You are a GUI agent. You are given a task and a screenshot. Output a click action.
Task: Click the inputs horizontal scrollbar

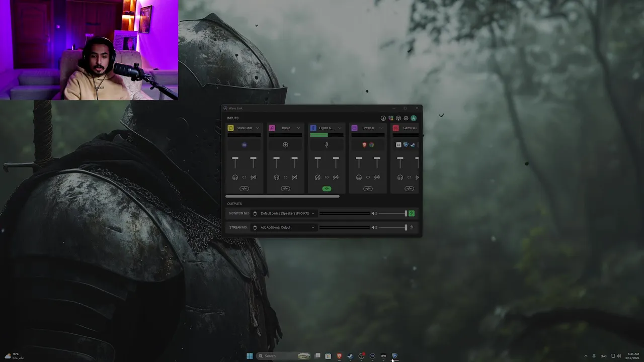[282, 197]
